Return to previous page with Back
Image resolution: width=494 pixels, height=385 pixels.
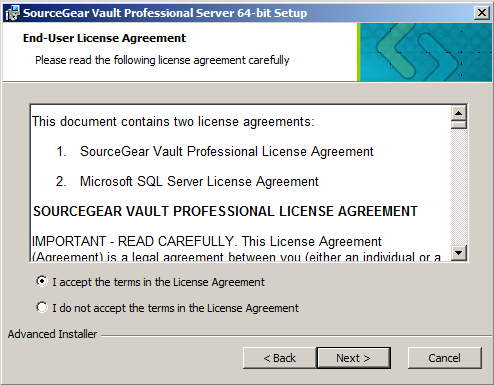tap(279, 358)
